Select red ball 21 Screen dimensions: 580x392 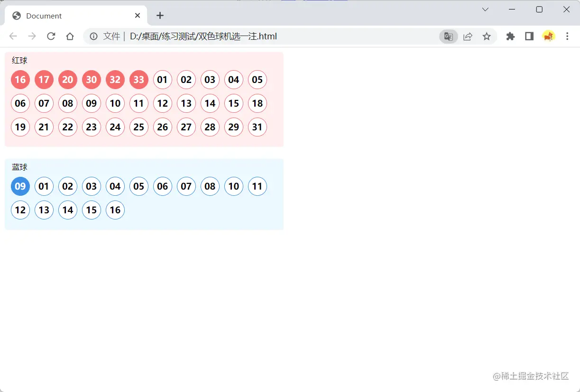pyautogui.click(x=44, y=127)
